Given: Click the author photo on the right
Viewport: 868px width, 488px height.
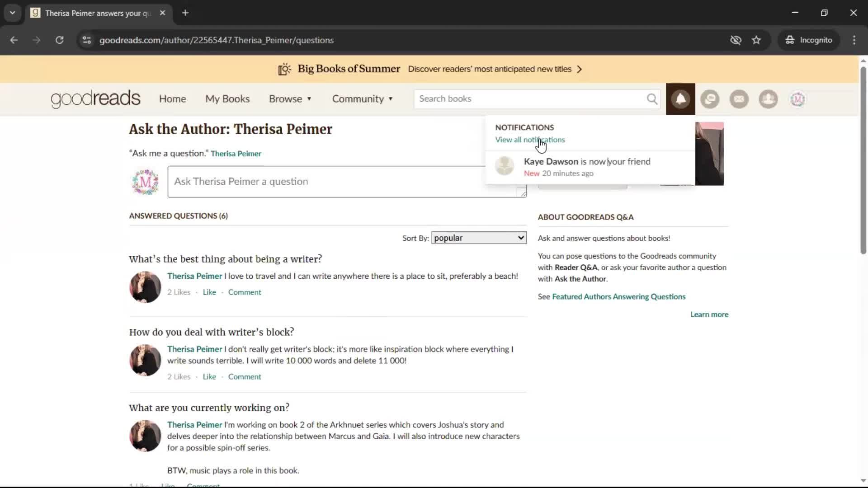Looking at the screenshot, I should (x=709, y=154).
